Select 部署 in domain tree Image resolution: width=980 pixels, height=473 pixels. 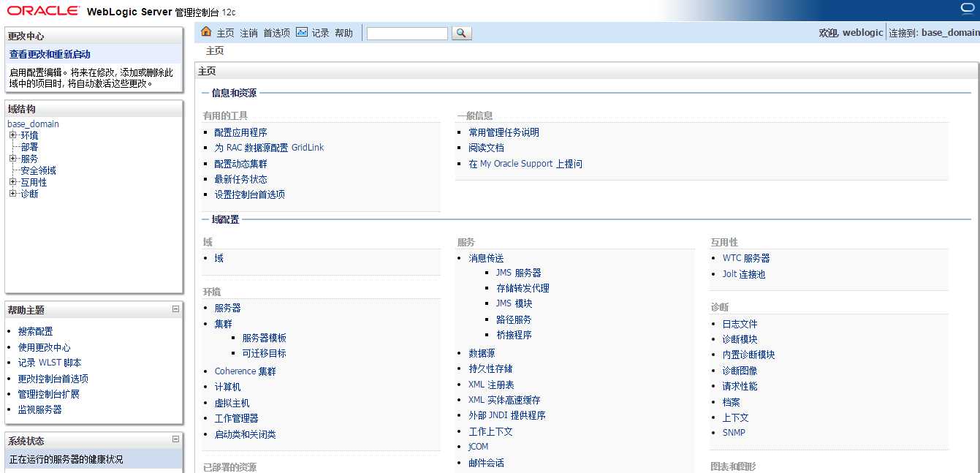tap(29, 147)
